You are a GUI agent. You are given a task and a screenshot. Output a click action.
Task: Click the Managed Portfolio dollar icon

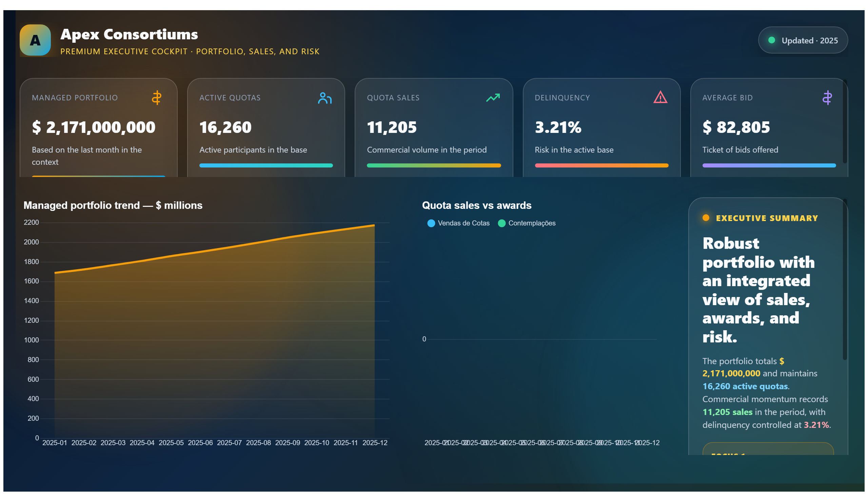tap(156, 98)
